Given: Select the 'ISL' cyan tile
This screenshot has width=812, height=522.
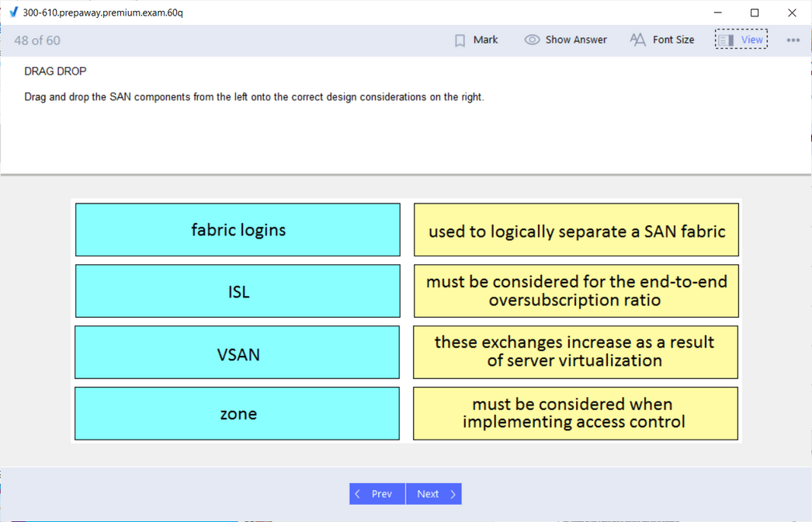Looking at the screenshot, I should pyautogui.click(x=238, y=291).
